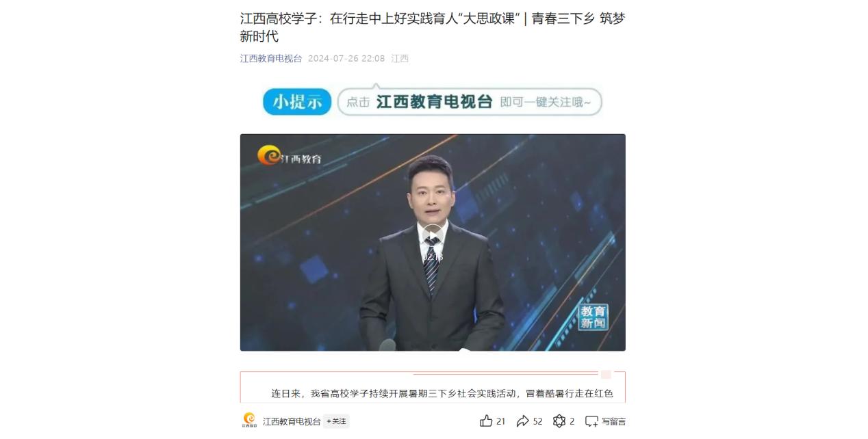Image resolution: width=868 pixels, height=439 pixels.
Task: Click the 02:13 video duration label
Action: click(433, 257)
